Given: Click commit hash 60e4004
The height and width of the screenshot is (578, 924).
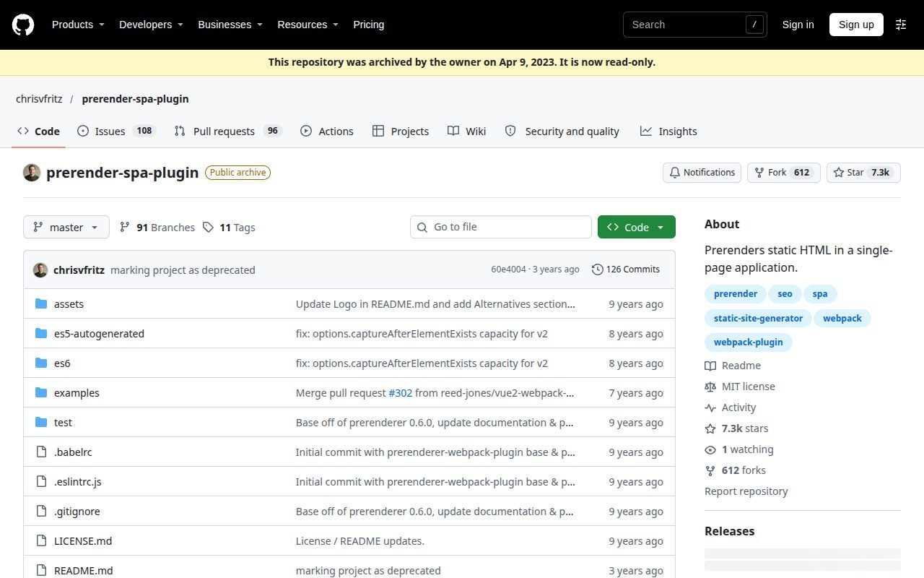Looking at the screenshot, I should point(508,269).
